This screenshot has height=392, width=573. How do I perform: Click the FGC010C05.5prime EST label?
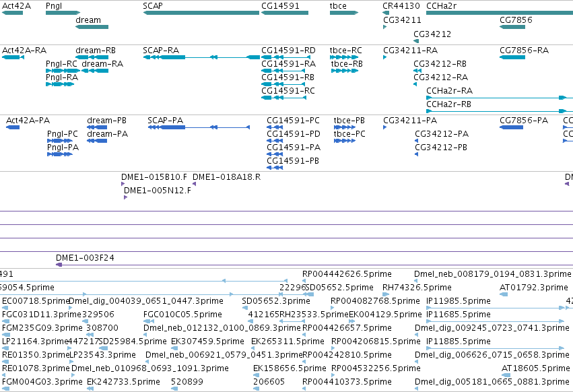tap(182, 315)
